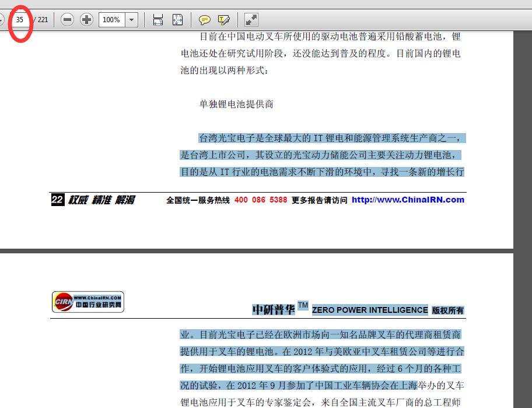The width and height of the screenshot is (532, 408).
Task: Click the speech bubble comment icon
Action: coord(204,19)
